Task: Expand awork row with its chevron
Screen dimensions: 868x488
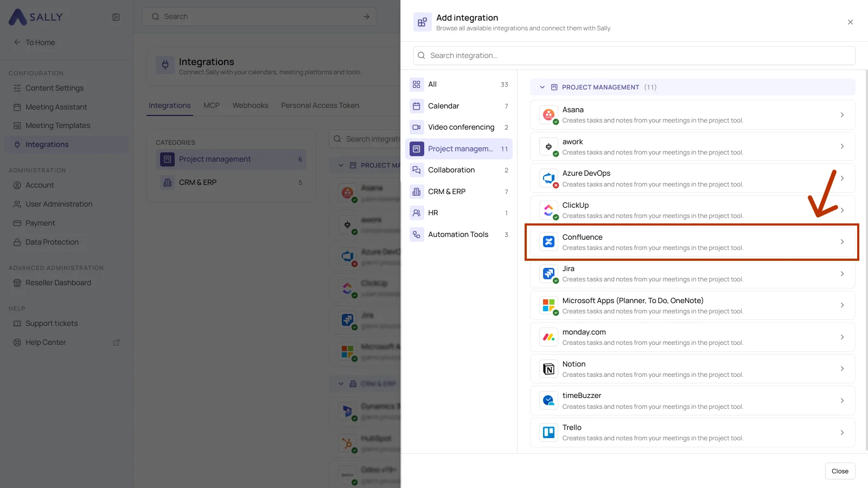Action: [x=842, y=146]
